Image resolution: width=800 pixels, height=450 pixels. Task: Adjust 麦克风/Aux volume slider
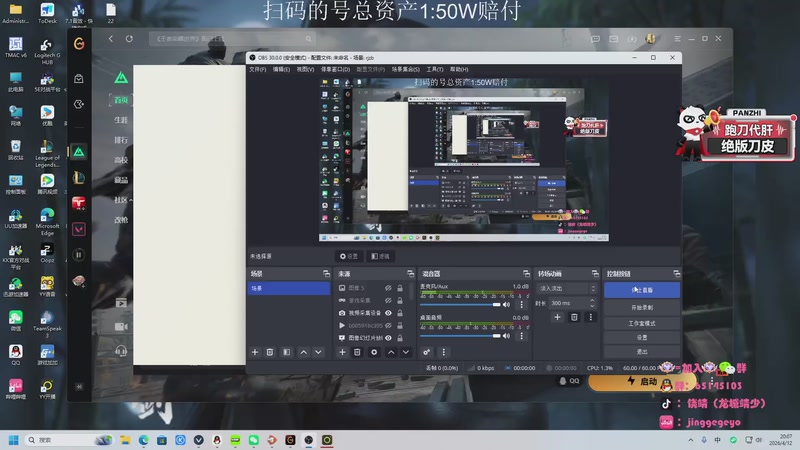click(x=460, y=305)
